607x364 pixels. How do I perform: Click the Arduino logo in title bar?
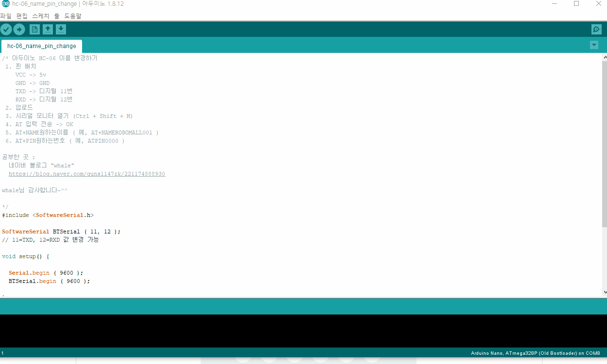[5, 4]
